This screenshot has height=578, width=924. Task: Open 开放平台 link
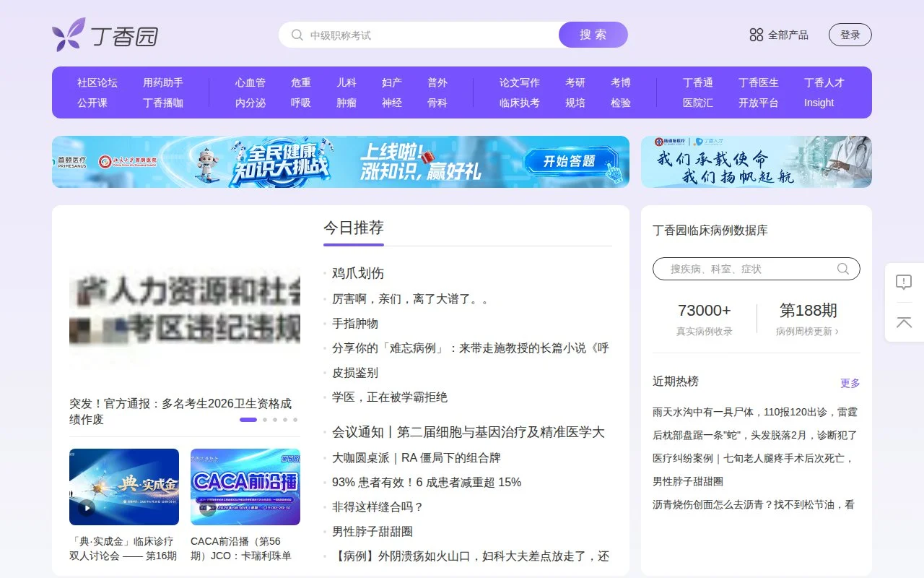pyautogui.click(x=759, y=103)
